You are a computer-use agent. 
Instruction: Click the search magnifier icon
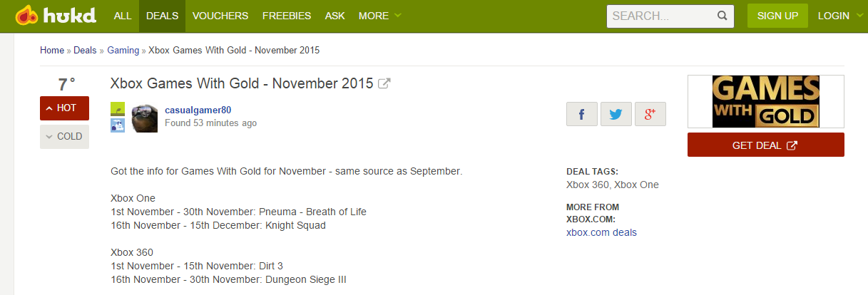point(722,15)
